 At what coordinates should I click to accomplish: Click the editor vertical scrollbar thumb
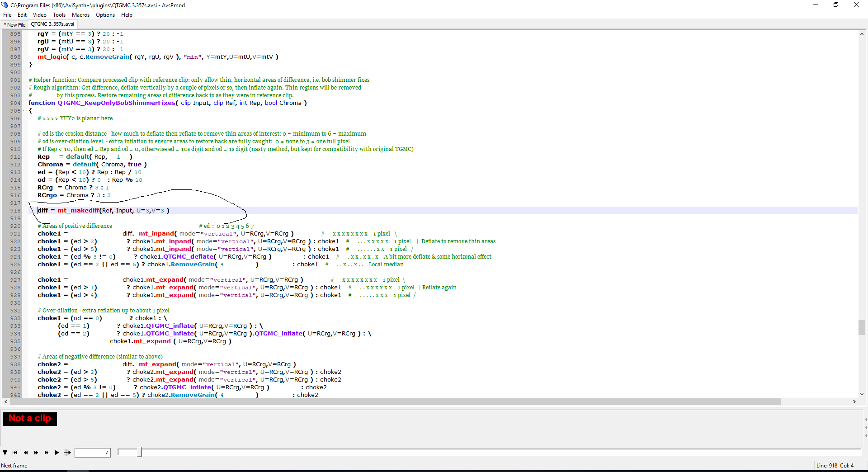[x=862, y=327]
